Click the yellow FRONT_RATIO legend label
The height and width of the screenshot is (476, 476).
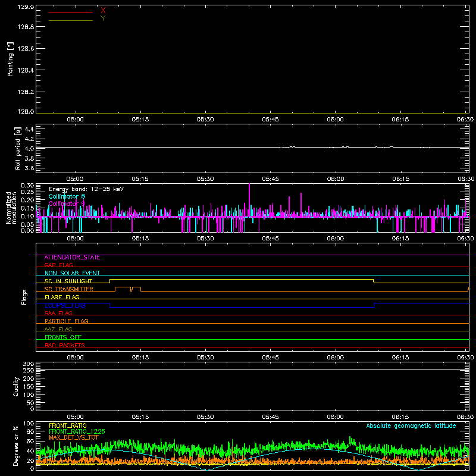(68, 425)
